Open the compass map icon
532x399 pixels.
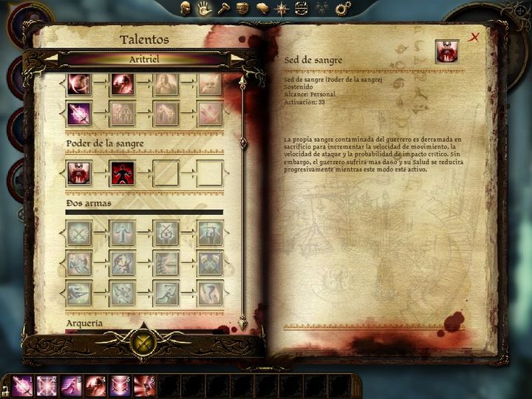282,9
